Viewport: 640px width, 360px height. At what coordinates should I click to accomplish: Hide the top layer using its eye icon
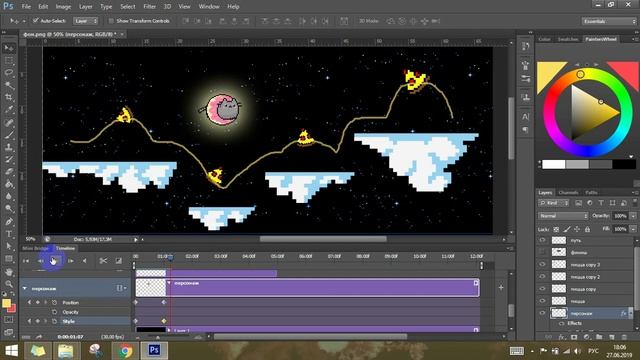point(542,240)
